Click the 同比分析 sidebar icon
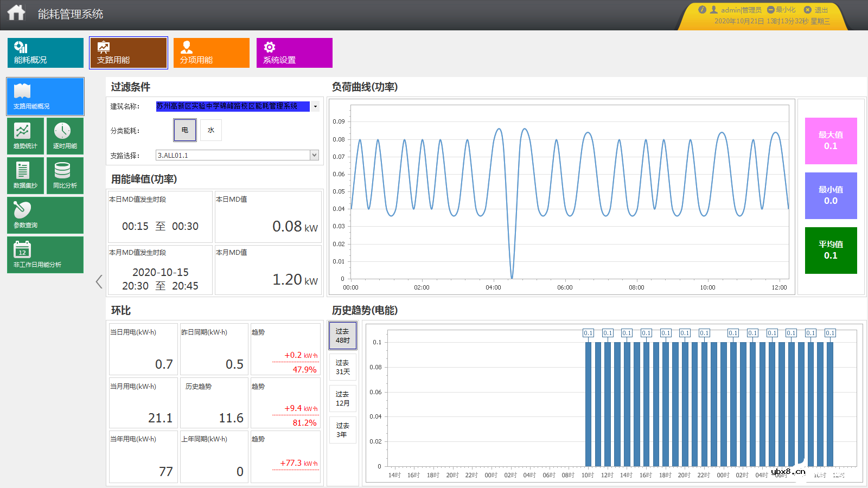The image size is (868, 488). click(65, 175)
